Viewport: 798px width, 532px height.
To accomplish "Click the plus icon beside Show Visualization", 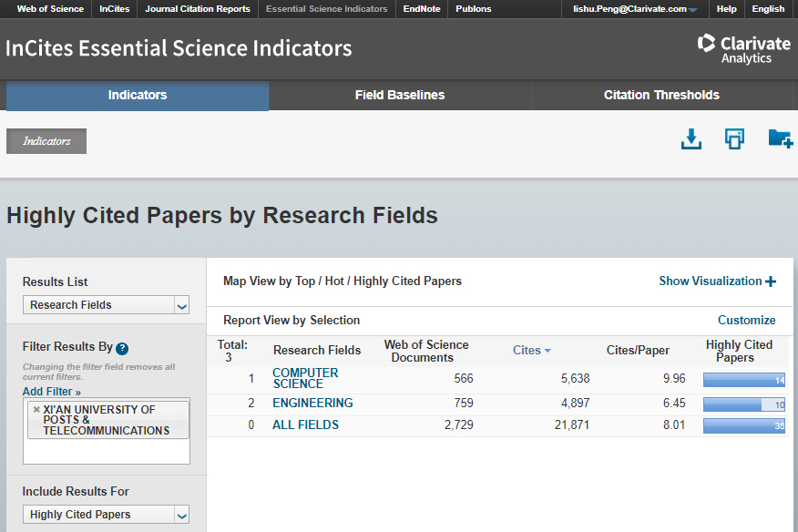I will [771, 281].
